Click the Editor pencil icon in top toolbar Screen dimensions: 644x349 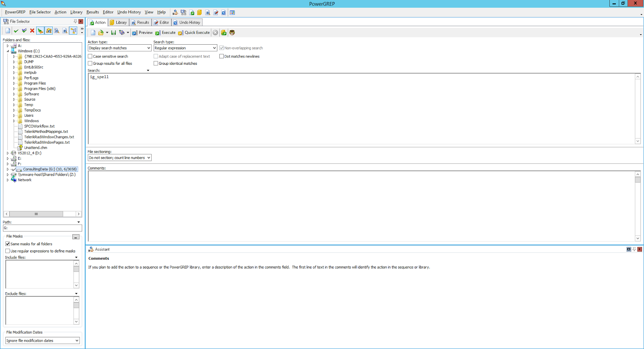tap(216, 12)
